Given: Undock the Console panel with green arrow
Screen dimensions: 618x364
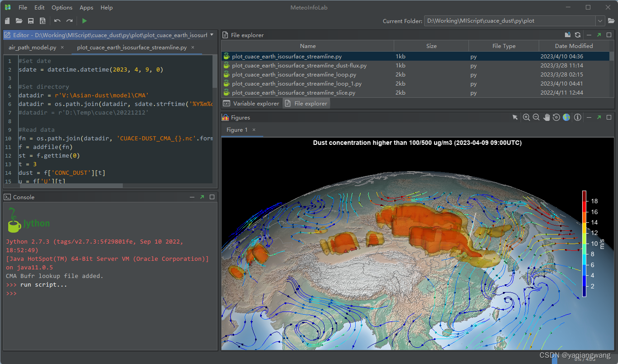Looking at the screenshot, I should (x=203, y=196).
